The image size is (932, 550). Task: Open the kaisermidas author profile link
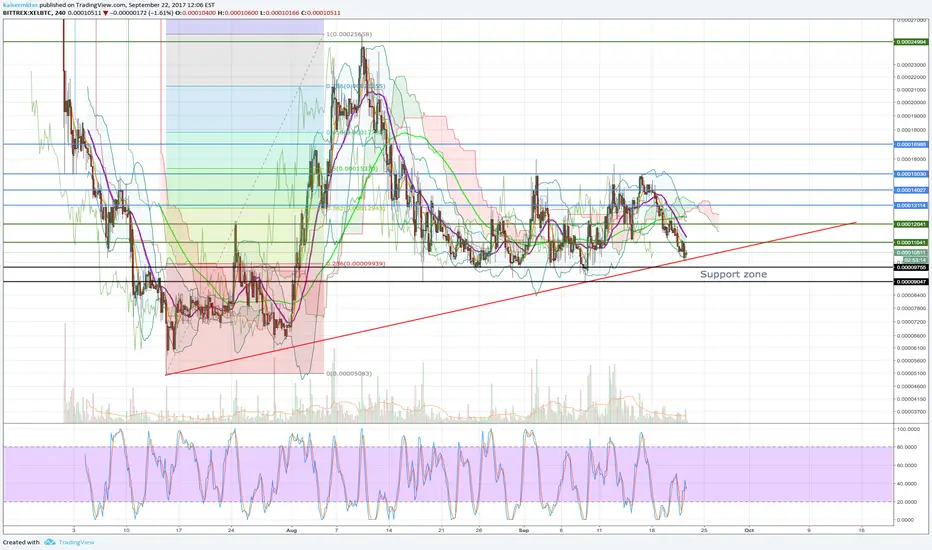coord(20,5)
